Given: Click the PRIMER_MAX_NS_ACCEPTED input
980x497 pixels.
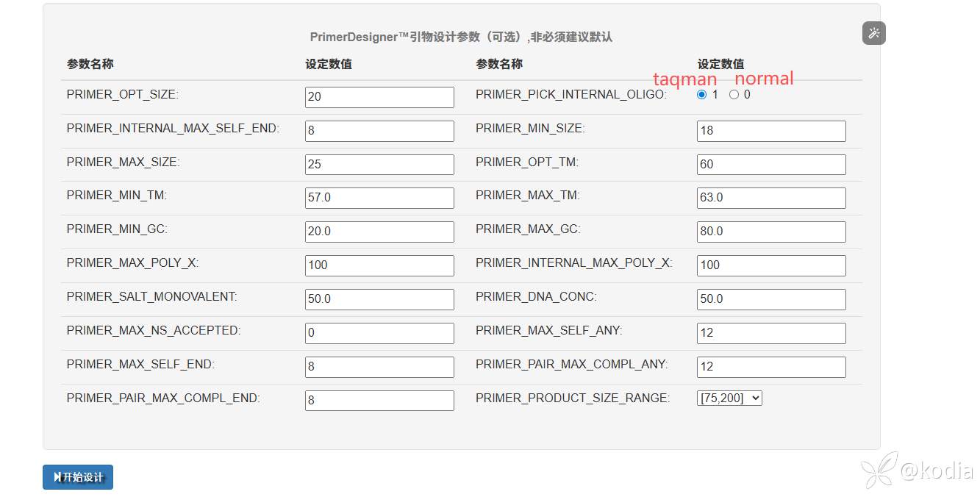Looking at the screenshot, I should pyautogui.click(x=379, y=333).
